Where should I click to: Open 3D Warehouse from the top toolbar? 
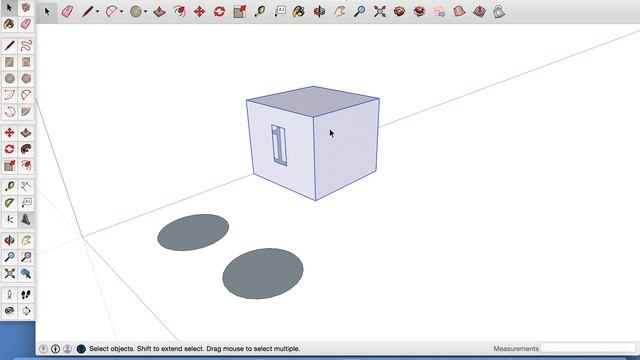point(400,11)
